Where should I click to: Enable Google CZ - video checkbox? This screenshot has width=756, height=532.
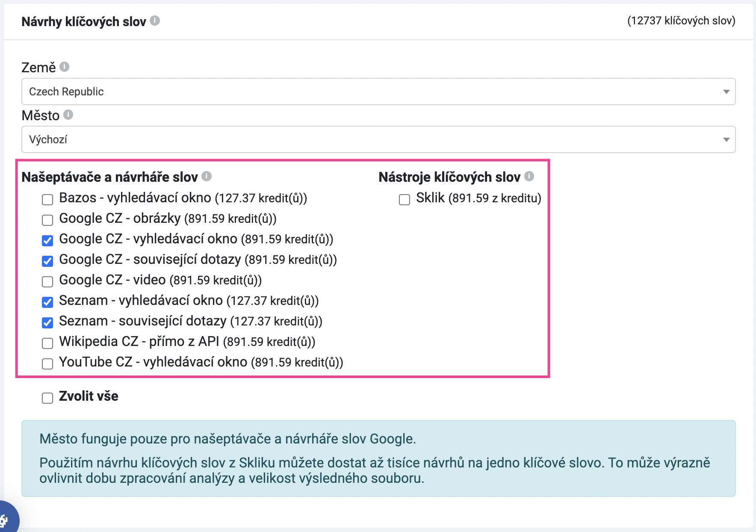[x=47, y=282]
